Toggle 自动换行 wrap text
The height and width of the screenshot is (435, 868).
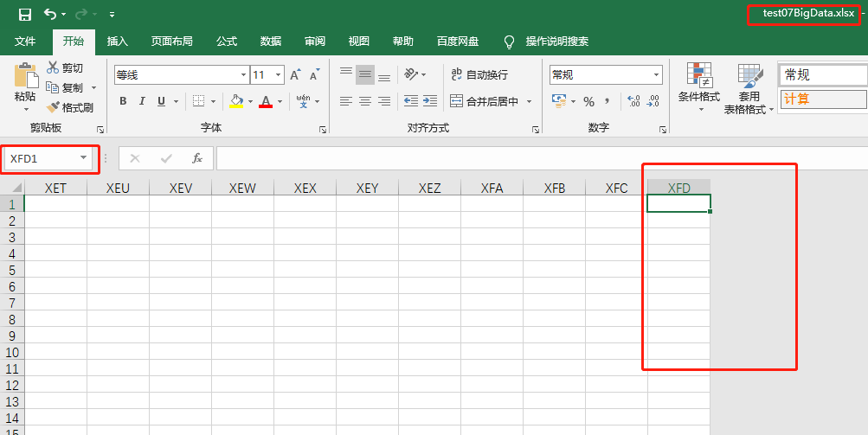(x=479, y=74)
